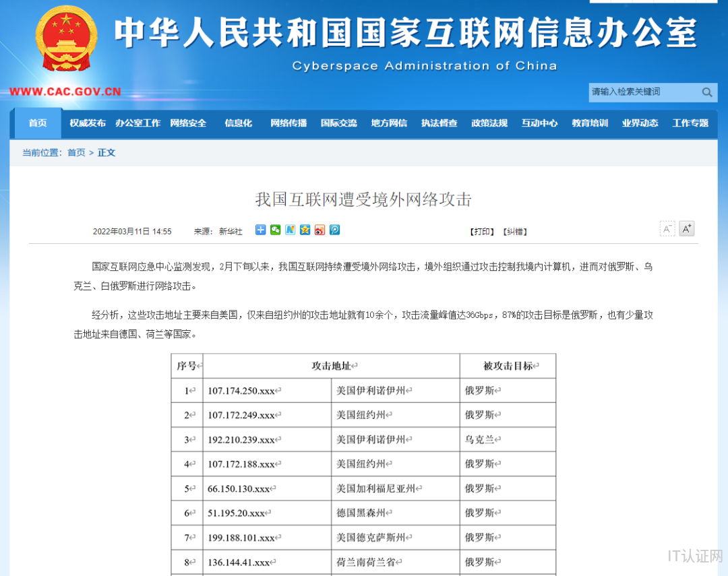Click the 纠错 error report link
The width and height of the screenshot is (728, 576).
(514, 232)
